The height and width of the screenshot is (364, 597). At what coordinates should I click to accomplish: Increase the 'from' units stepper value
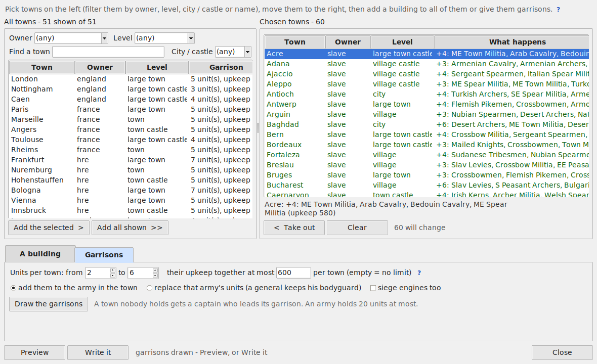tap(113, 270)
